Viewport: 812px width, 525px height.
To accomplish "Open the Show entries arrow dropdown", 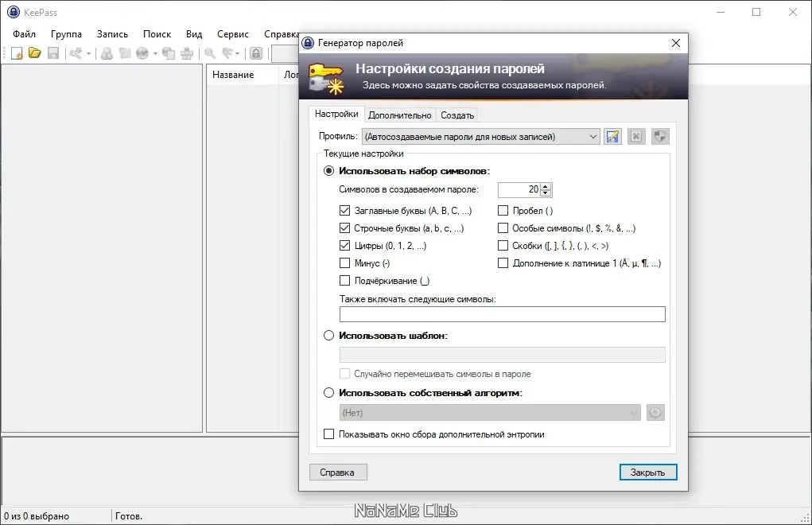I will point(238,53).
